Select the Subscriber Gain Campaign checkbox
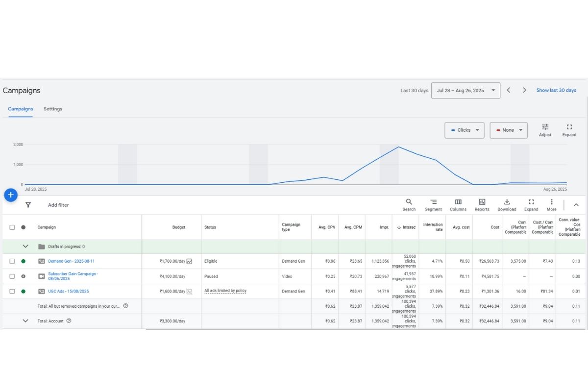The image size is (588, 392). coord(12,276)
